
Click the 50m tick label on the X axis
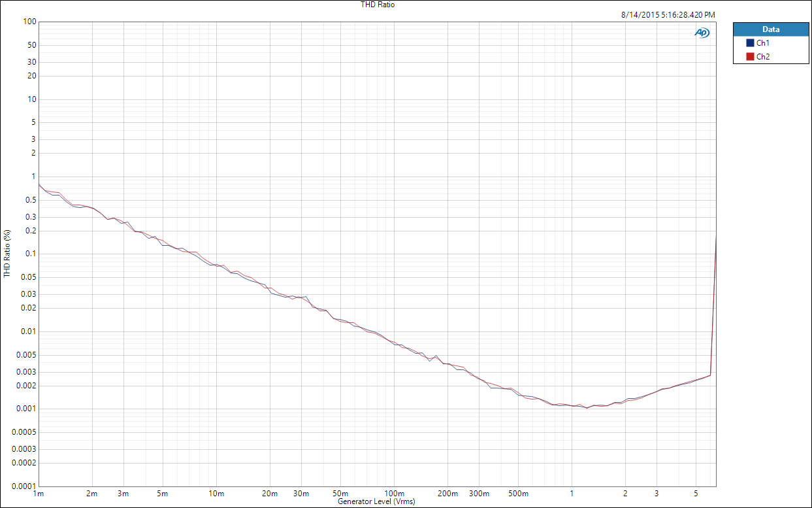340,494
